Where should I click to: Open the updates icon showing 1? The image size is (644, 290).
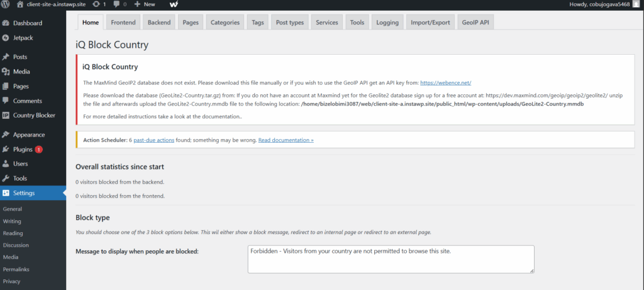(x=96, y=4)
